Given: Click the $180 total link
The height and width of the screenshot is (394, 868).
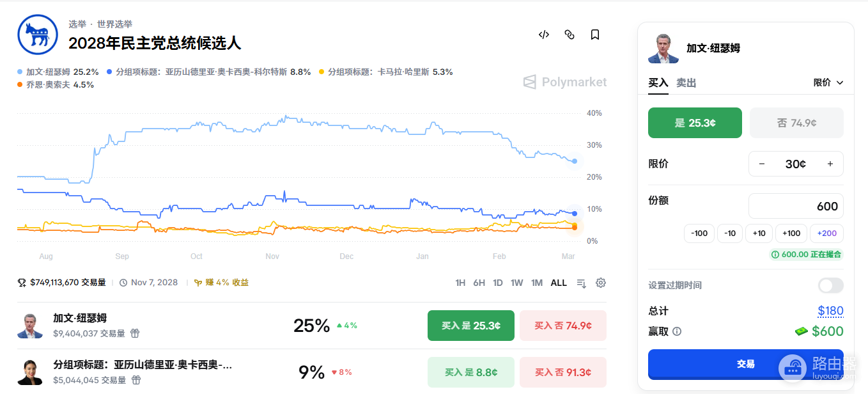Looking at the screenshot, I should (830, 311).
